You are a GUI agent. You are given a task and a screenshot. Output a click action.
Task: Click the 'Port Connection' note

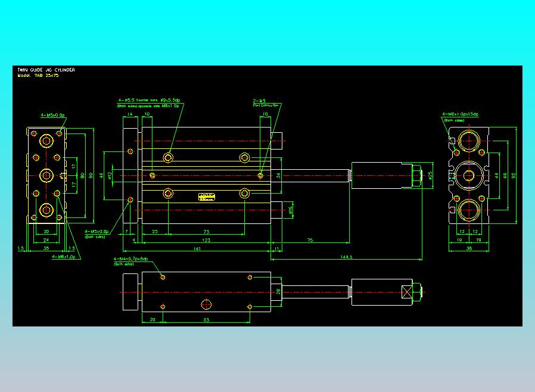(266, 105)
